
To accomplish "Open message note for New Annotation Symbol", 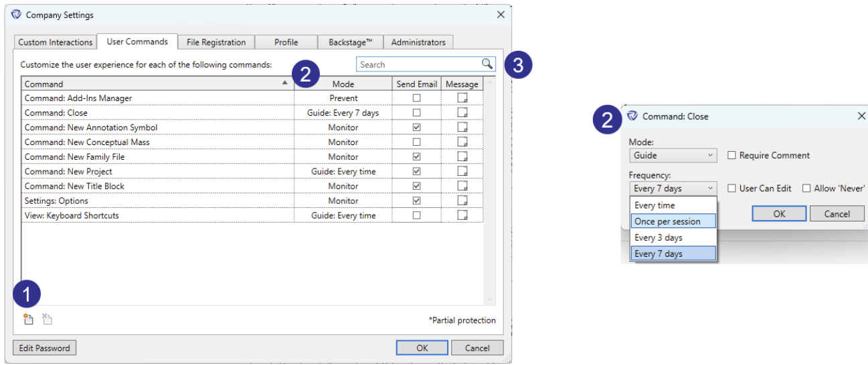I will 462,128.
